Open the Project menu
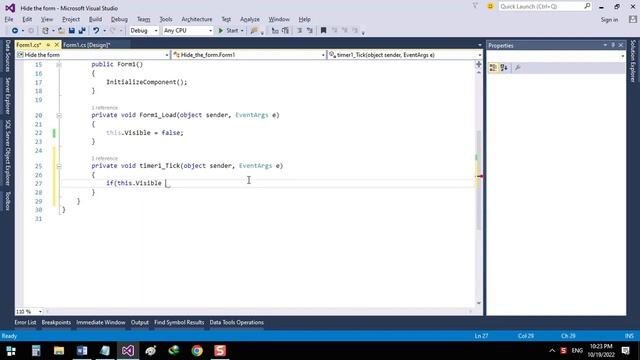Screen dimensions: 640x360 click(71, 19)
